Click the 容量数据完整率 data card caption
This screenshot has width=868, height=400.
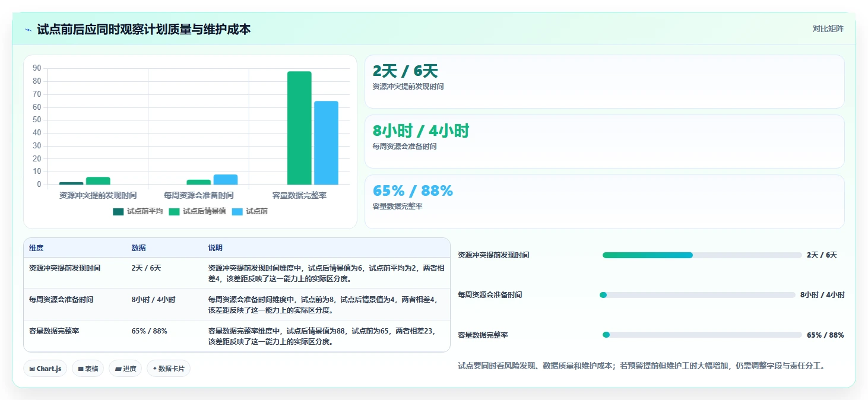397,207
